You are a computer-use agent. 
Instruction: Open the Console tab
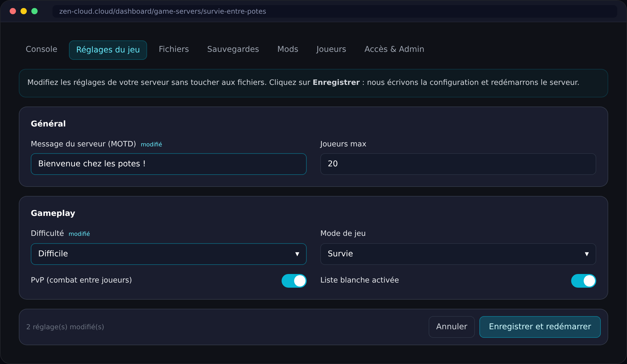(x=41, y=49)
